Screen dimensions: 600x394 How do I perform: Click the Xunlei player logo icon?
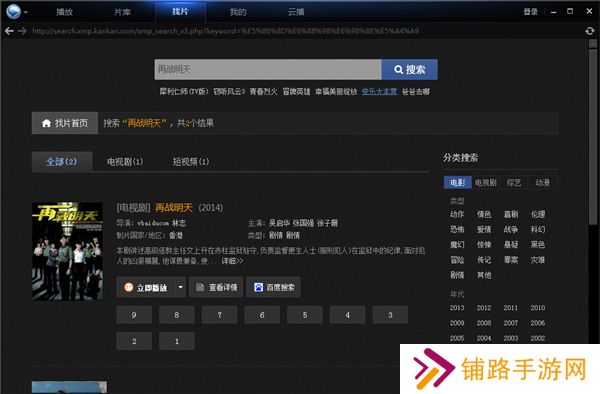point(13,11)
